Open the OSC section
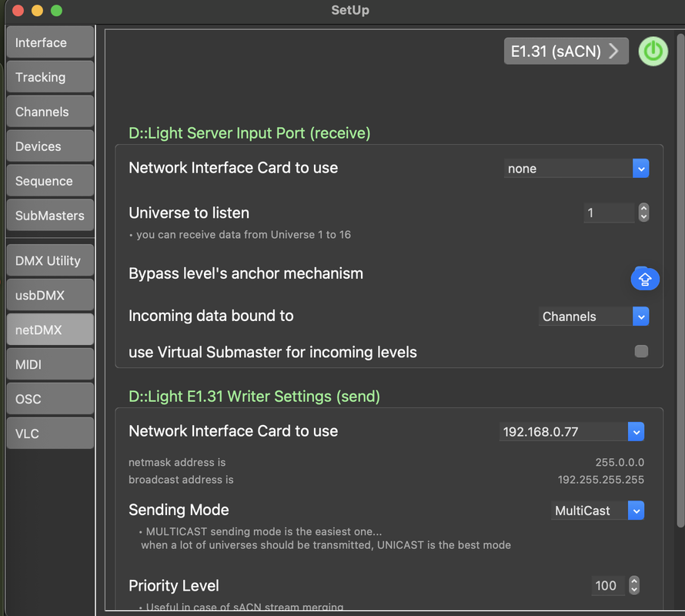This screenshot has width=685, height=616. (50, 399)
